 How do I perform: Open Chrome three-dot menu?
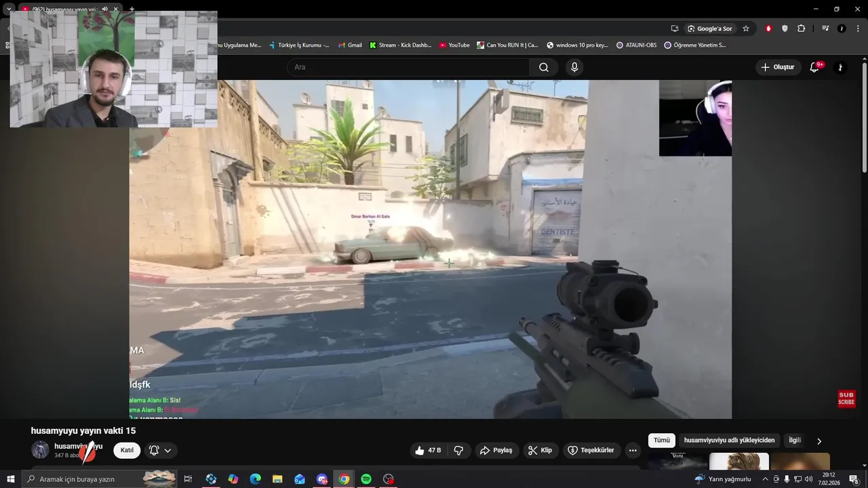(858, 28)
